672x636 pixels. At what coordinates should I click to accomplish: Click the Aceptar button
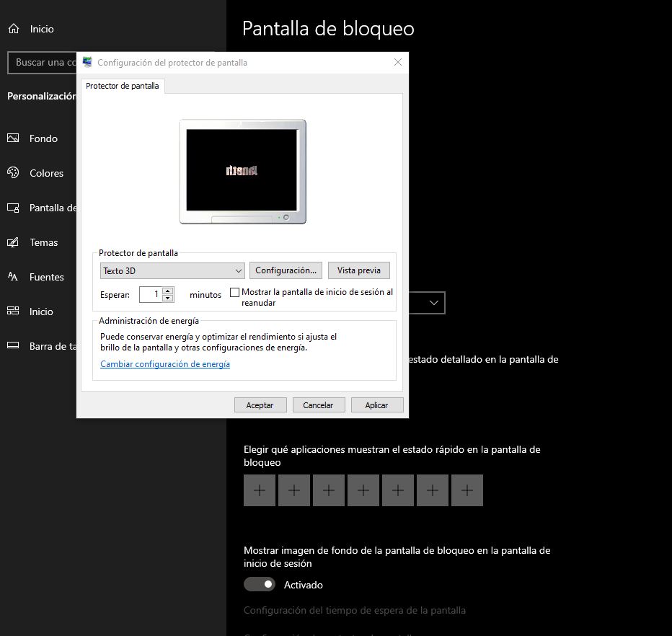coord(260,405)
